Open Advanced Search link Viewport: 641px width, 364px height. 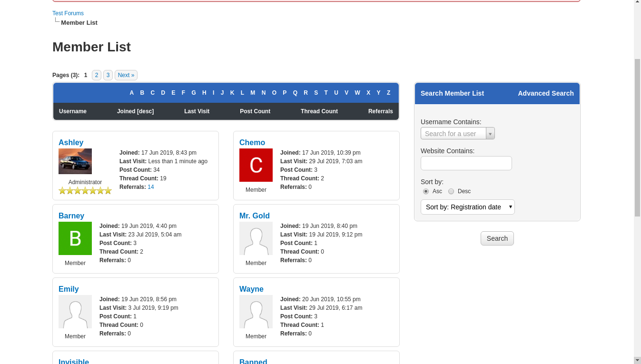545,93
